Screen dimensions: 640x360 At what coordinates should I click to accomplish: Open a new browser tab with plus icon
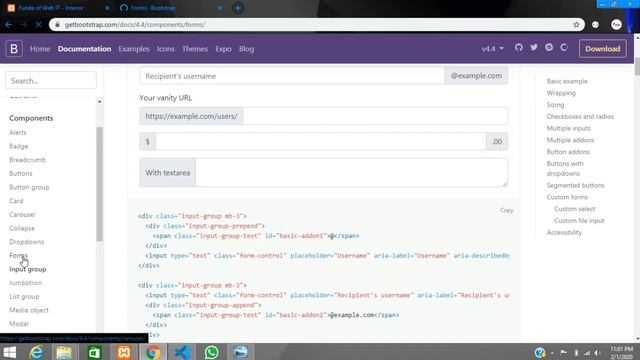point(238,8)
